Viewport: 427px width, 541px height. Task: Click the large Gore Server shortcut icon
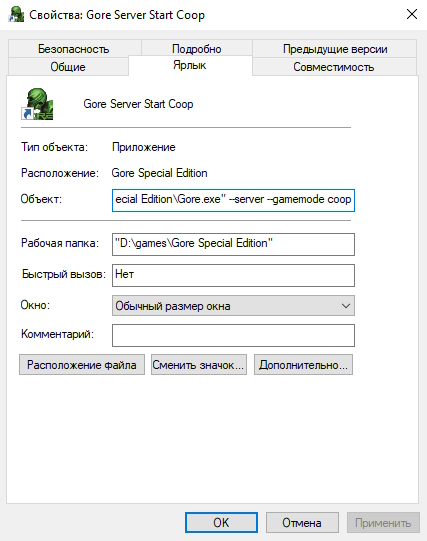click(37, 104)
